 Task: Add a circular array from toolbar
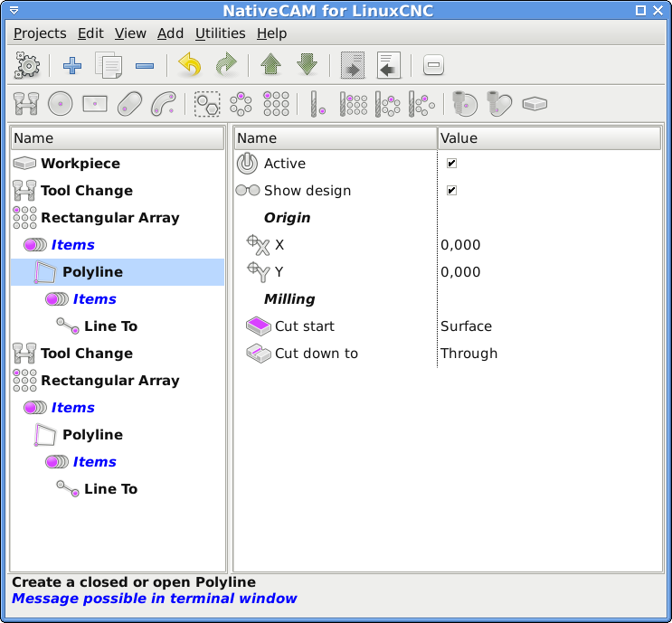tap(241, 104)
